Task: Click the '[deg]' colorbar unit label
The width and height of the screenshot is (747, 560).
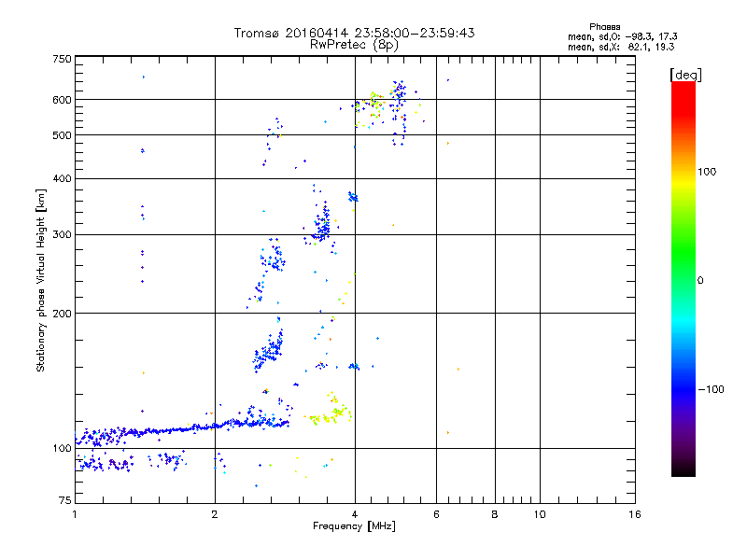Action: (685, 75)
